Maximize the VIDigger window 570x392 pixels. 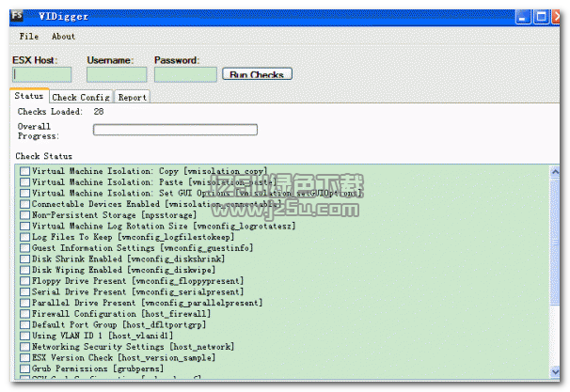pyautogui.click(x=541, y=17)
